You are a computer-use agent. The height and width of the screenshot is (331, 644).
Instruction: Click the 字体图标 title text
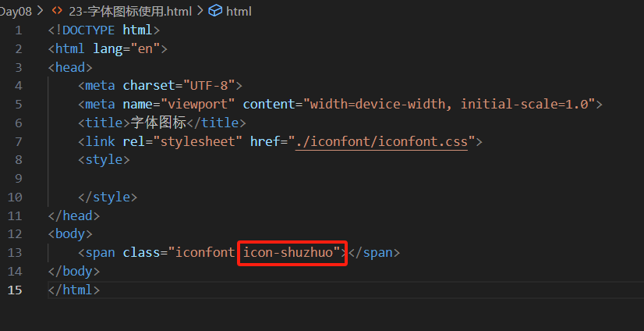pyautogui.click(x=158, y=123)
